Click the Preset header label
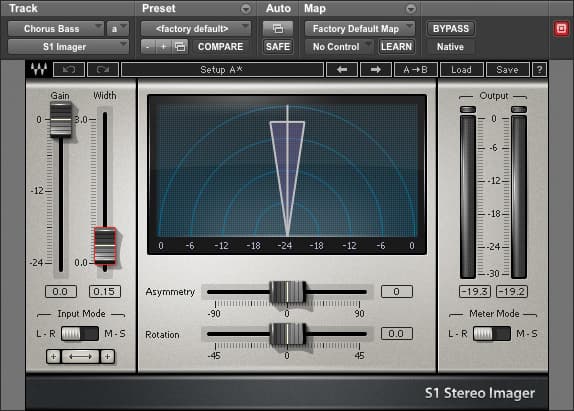 point(159,8)
